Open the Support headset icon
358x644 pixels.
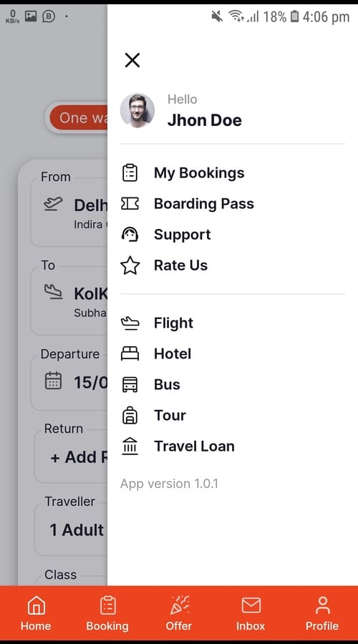(130, 235)
